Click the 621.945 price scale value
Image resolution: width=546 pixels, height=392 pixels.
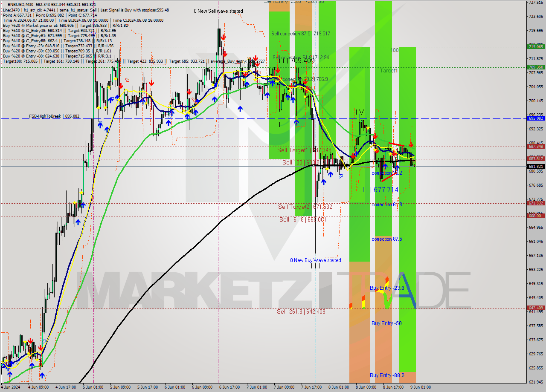(535, 382)
